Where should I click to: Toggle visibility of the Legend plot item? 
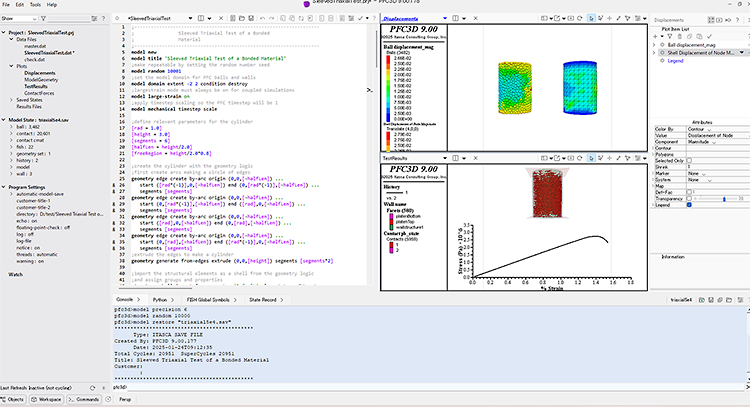pos(662,61)
